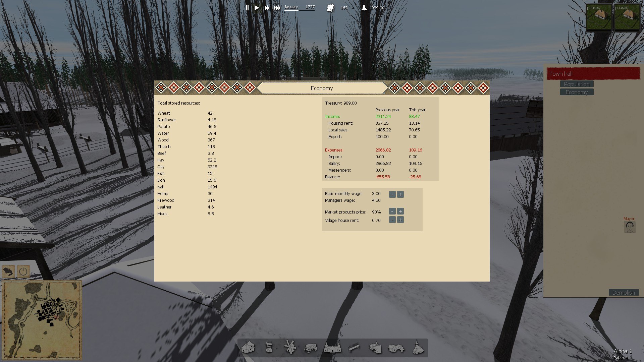Set game to normal play speed
This screenshot has height=362, width=644.
(257, 8)
